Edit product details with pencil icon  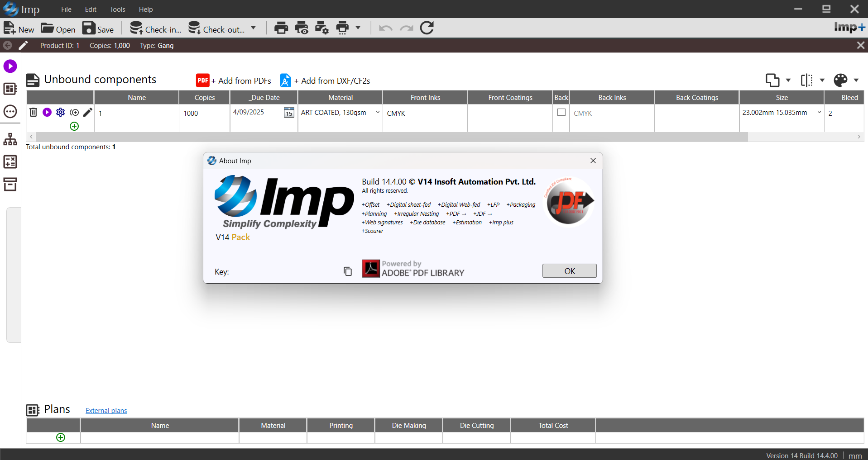coord(23,45)
